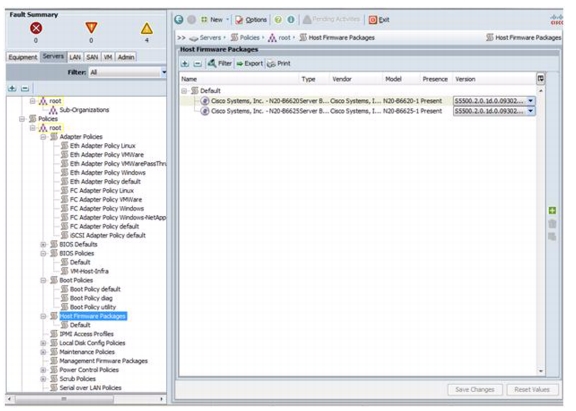The image size is (576, 411).
Task: Click the navigation tree horizontal scrollbar
Action: coord(64,399)
